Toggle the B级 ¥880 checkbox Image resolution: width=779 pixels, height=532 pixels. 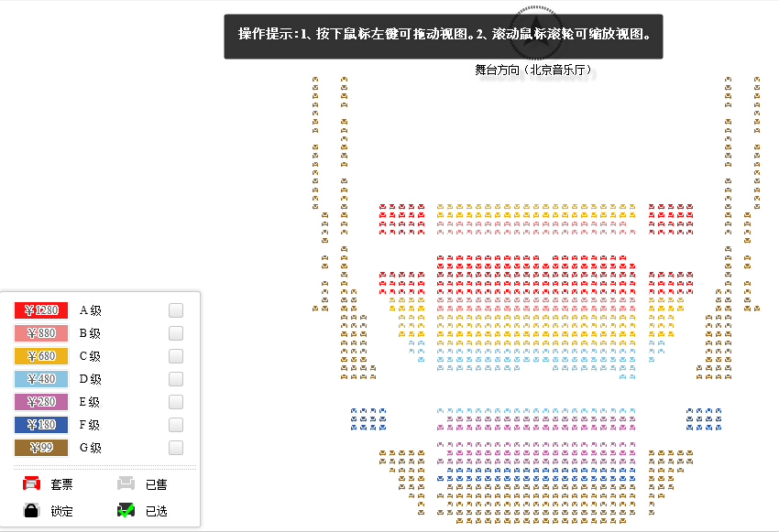[176, 333]
